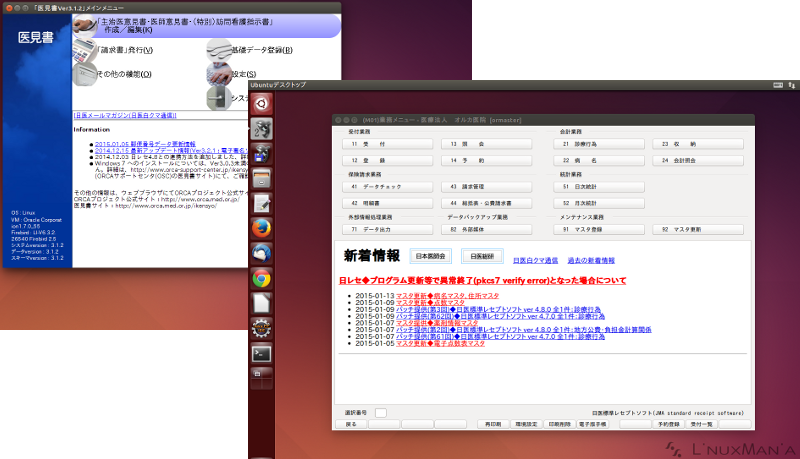Click the launcher icon just below the Dash

(261, 129)
